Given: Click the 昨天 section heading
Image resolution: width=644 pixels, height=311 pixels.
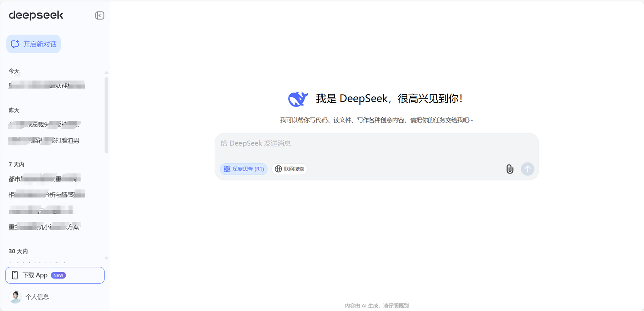Looking at the screenshot, I should click(x=14, y=110).
